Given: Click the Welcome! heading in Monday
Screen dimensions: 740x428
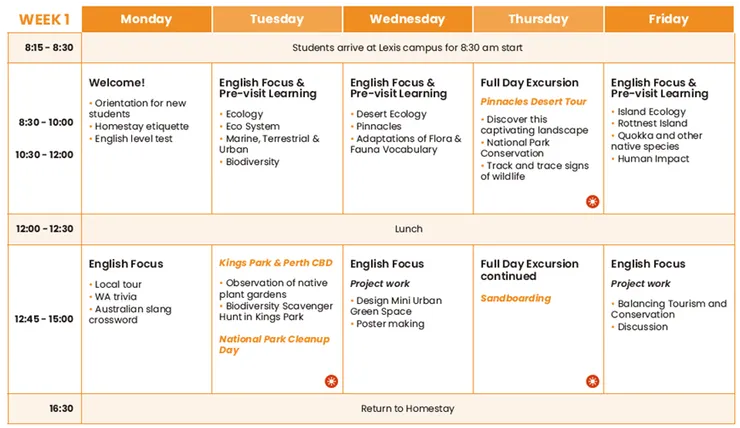Looking at the screenshot, I should (x=117, y=83).
